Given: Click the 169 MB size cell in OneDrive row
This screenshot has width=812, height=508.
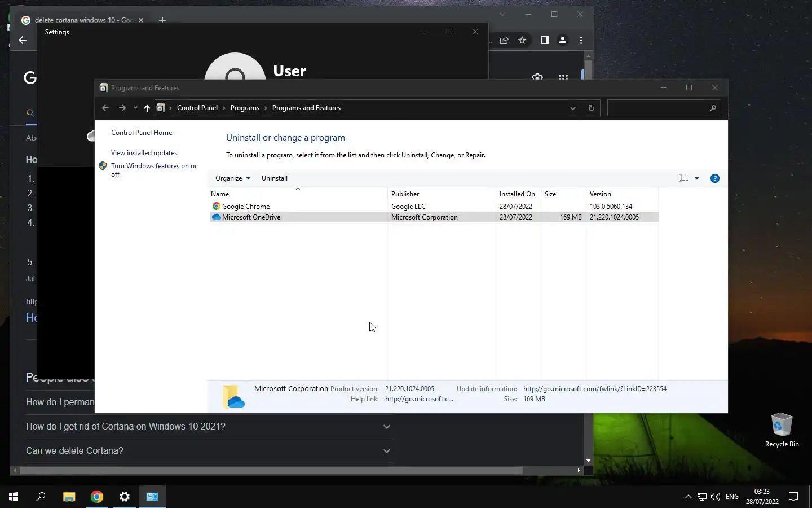Looking at the screenshot, I should (571, 217).
